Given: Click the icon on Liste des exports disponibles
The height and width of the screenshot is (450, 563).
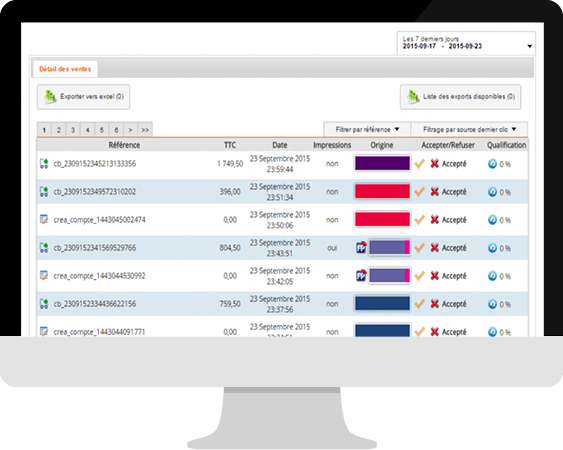Looking at the screenshot, I should point(413,97).
